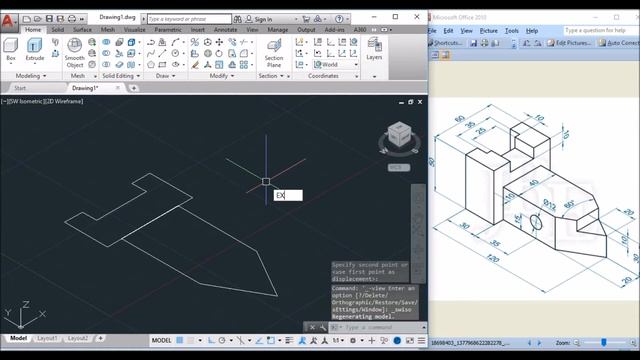The image size is (640, 360).
Task: Select the Move tool in Modify panel
Action: click(x=220, y=42)
